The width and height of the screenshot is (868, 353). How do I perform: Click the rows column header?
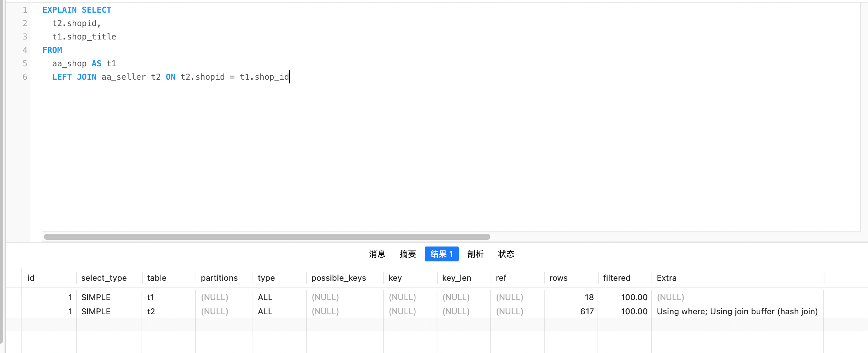pyautogui.click(x=558, y=278)
